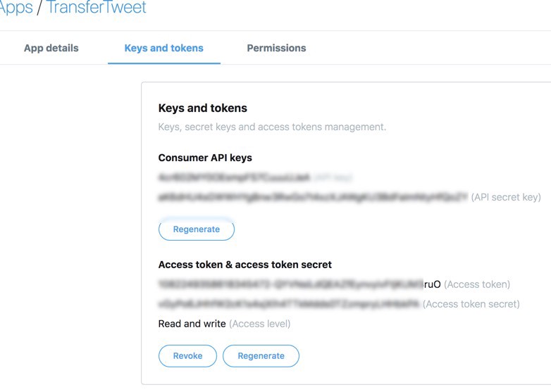The width and height of the screenshot is (551, 392).
Task: Click the (API secret key) label
Action: [506, 198]
